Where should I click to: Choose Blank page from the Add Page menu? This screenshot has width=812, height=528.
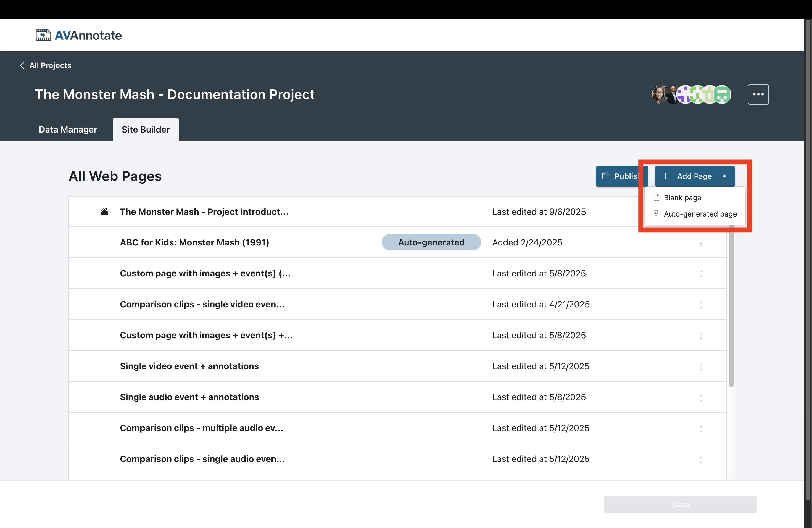pos(682,198)
